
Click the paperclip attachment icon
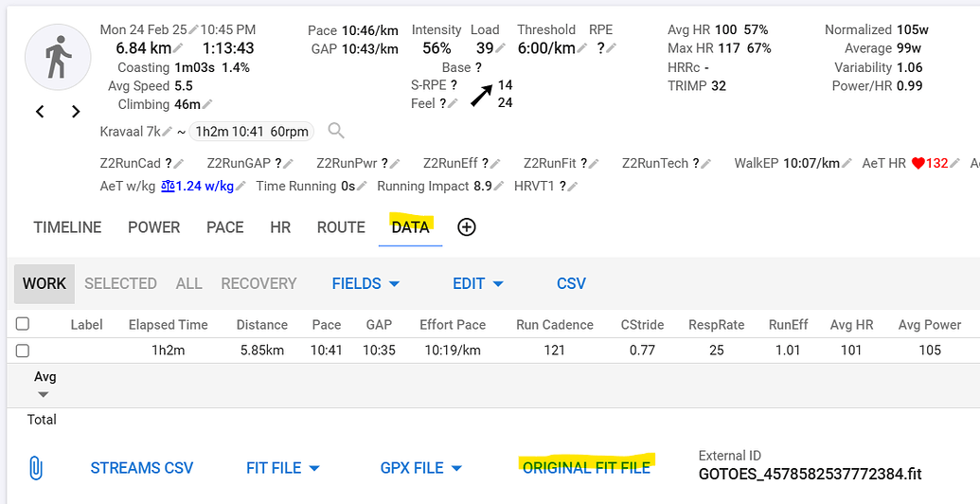click(35, 468)
